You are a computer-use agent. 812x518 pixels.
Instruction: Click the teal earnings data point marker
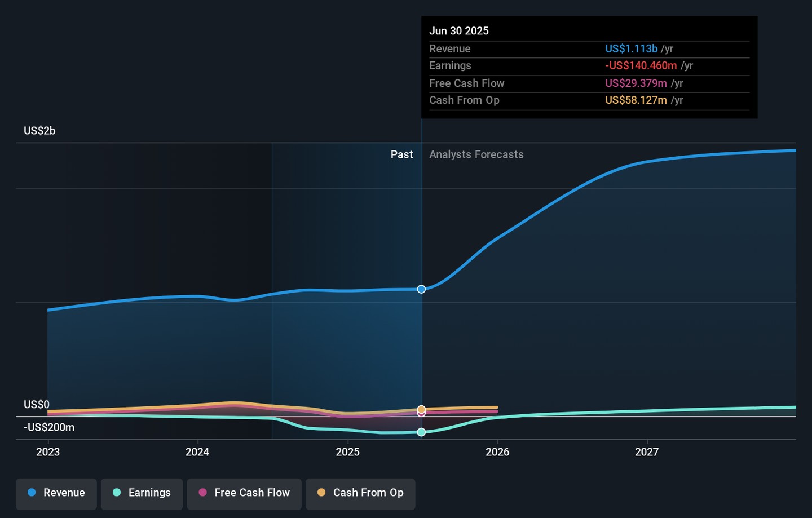point(421,432)
